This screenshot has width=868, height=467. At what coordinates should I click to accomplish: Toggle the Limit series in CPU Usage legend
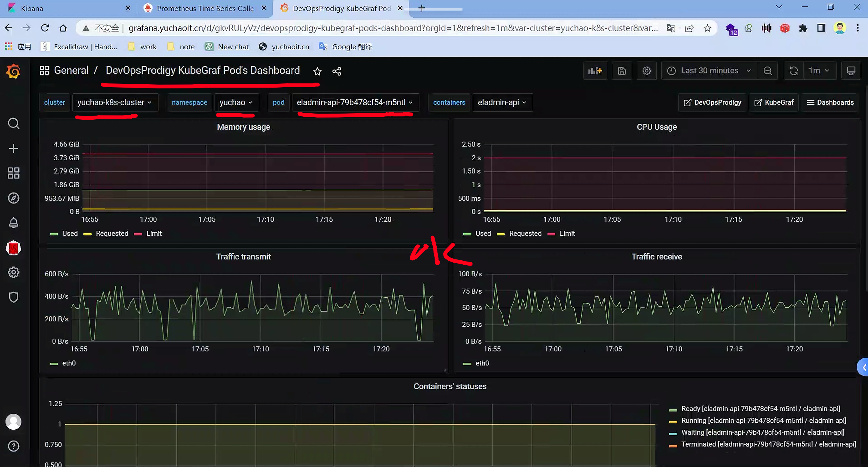pyautogui.click(x=567, y=233)
